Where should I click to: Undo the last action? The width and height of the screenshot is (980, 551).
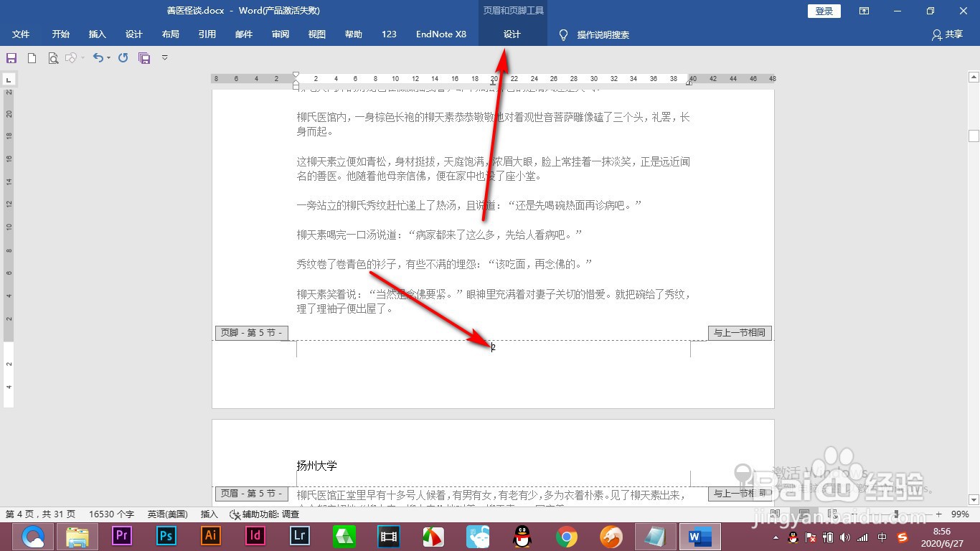pyautogui.click(x=98, y=58)
